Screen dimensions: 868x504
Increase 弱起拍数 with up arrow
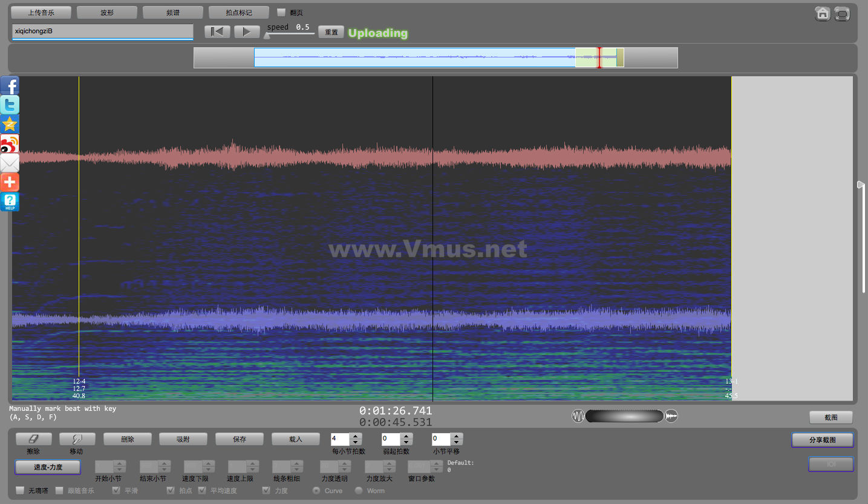coord(406,436)
